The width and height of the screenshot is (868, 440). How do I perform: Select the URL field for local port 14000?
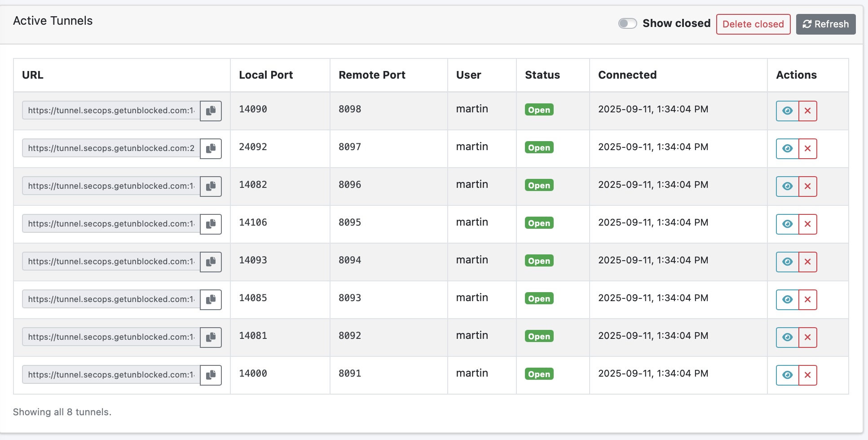tap(111, 375)
